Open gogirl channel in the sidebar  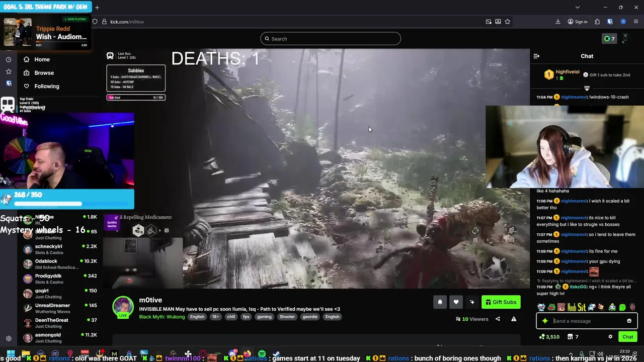(59, 294)
